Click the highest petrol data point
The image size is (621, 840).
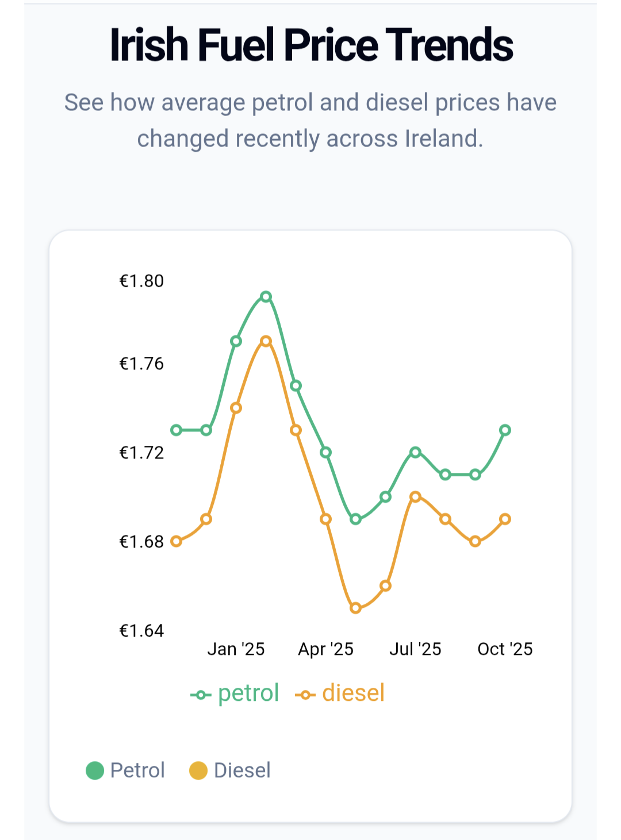point(266,297)
